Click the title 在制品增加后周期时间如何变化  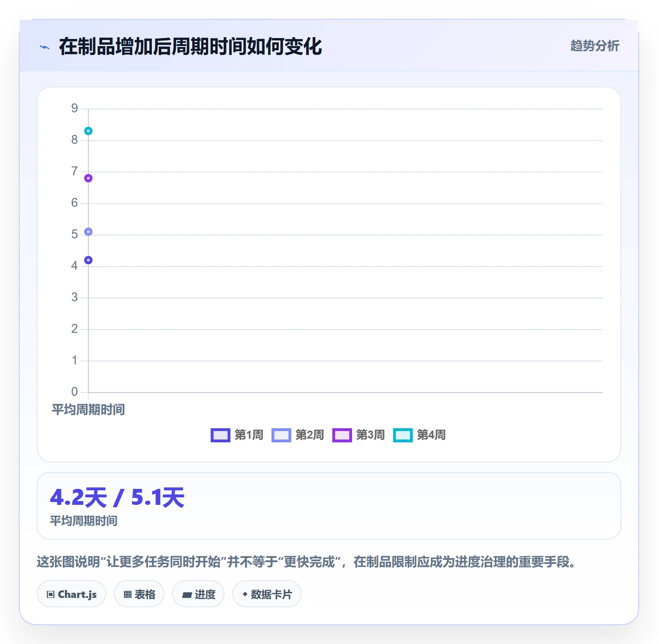(x=190, y=47)
